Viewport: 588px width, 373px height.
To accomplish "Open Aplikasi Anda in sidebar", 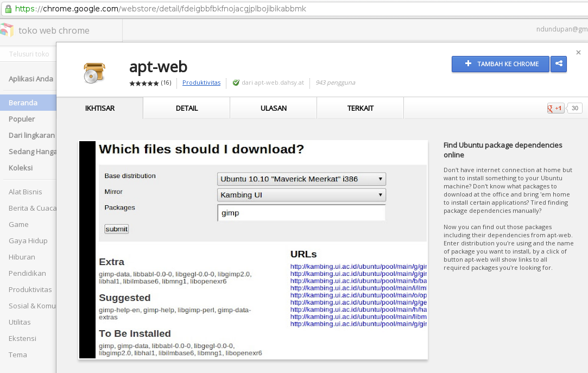I will tap(31, 79).
